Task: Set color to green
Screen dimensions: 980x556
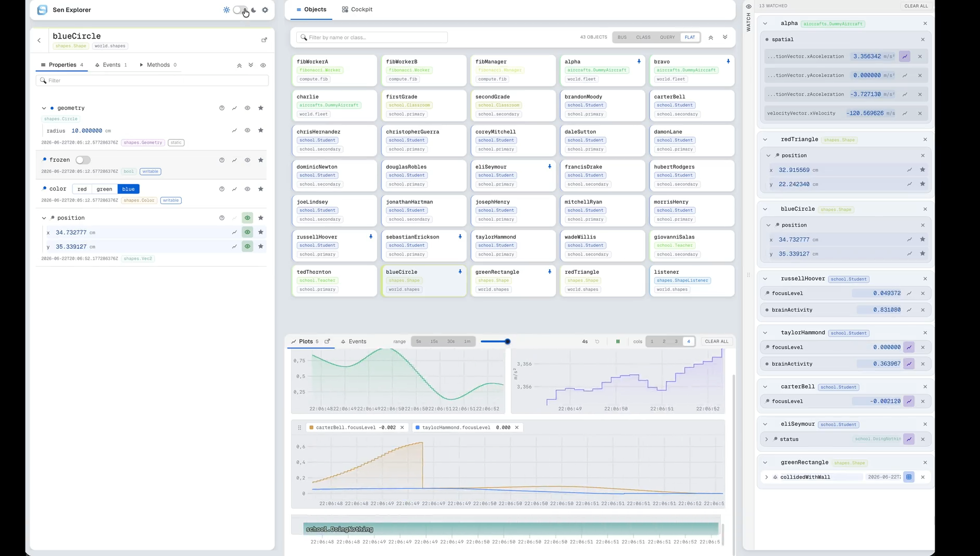Action: coord(104,189)
